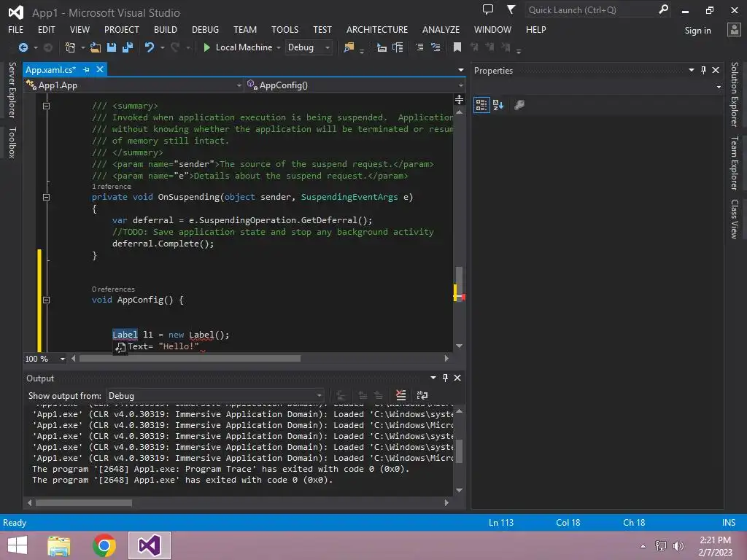
Task: Toggle a bookmark with the bookmark icon
Action: pos(457,47)
